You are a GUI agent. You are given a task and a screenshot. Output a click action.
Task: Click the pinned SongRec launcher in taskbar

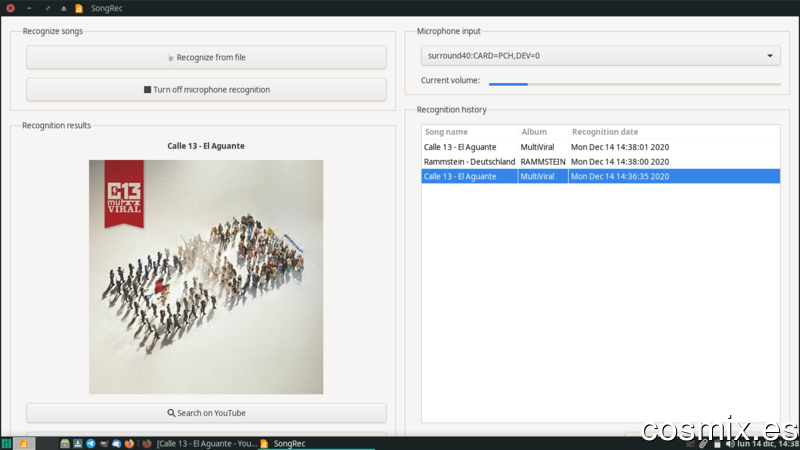[x=23, y=443]
